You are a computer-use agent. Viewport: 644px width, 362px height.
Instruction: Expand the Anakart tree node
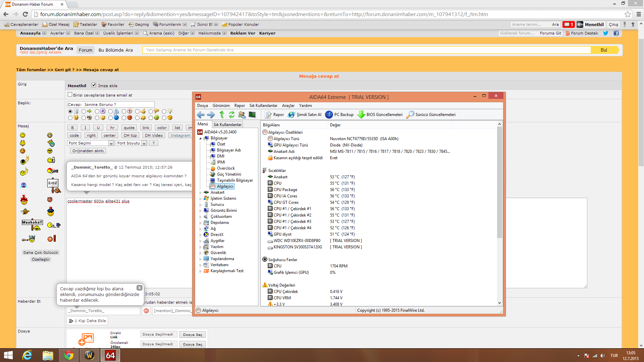click(201, 193)
